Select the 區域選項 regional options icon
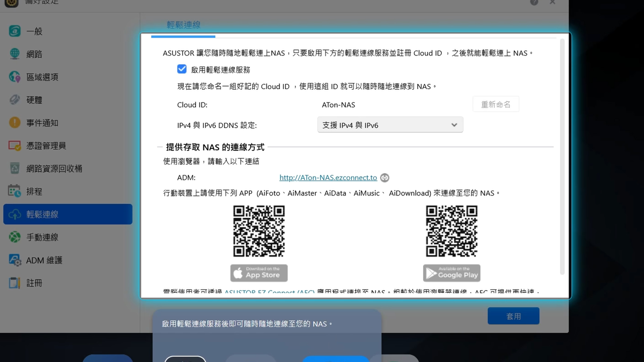Viewport: 644px width, 362px height. point(14,77)
